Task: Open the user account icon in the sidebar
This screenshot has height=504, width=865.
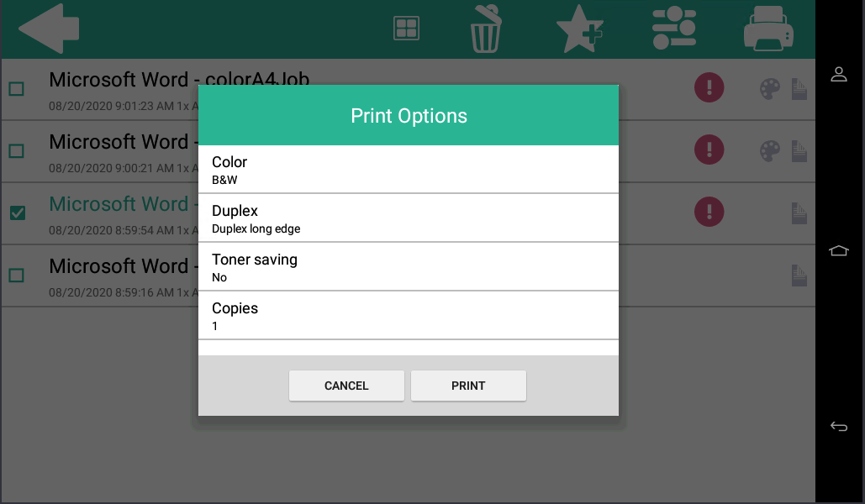Action: [x=838, y=74]
